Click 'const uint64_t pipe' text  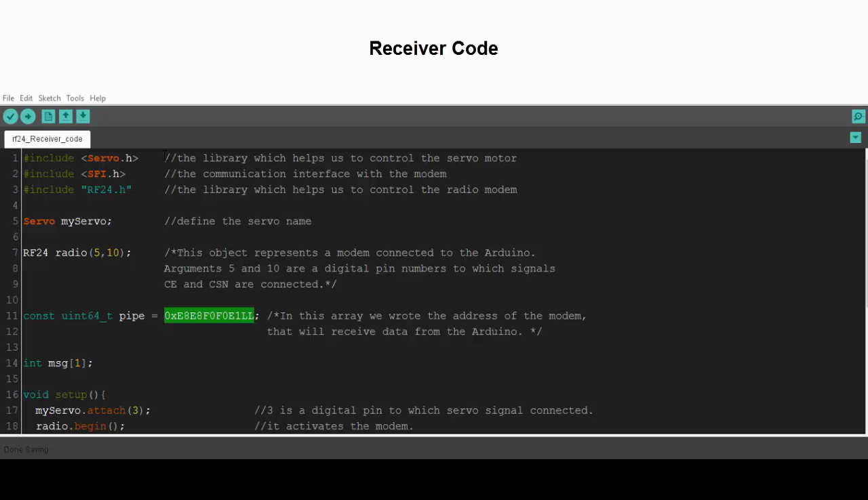pyautogui.click(x=84, y=316)
